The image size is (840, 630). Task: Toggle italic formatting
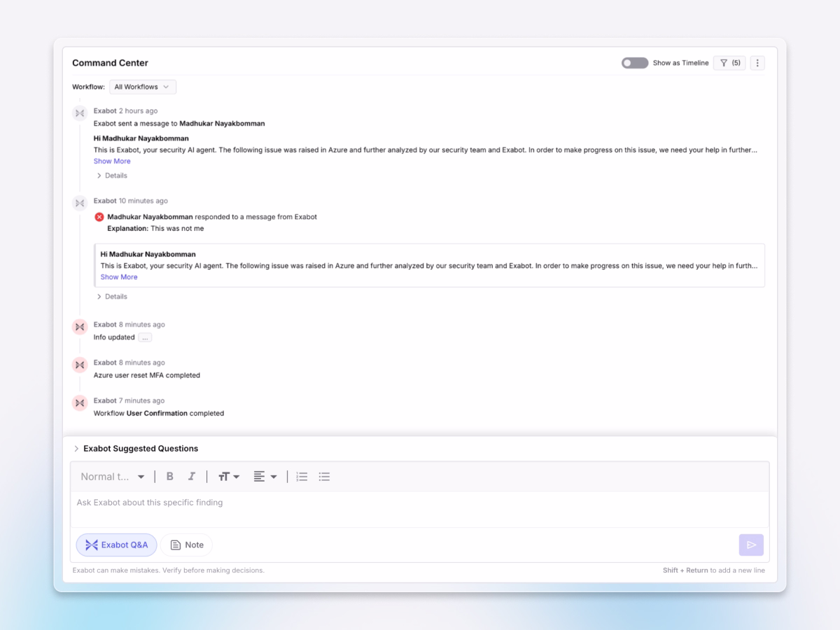[x=191, y=477]
